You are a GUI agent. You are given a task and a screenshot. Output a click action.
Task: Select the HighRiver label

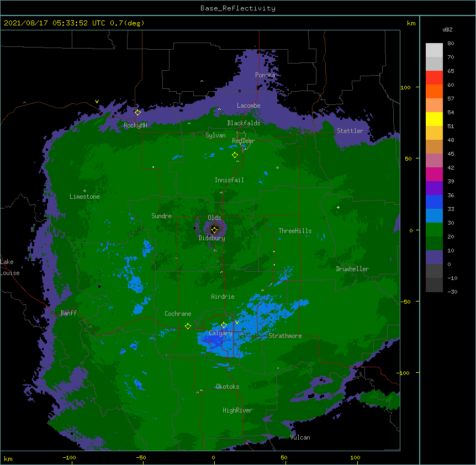tap(237, 410)
